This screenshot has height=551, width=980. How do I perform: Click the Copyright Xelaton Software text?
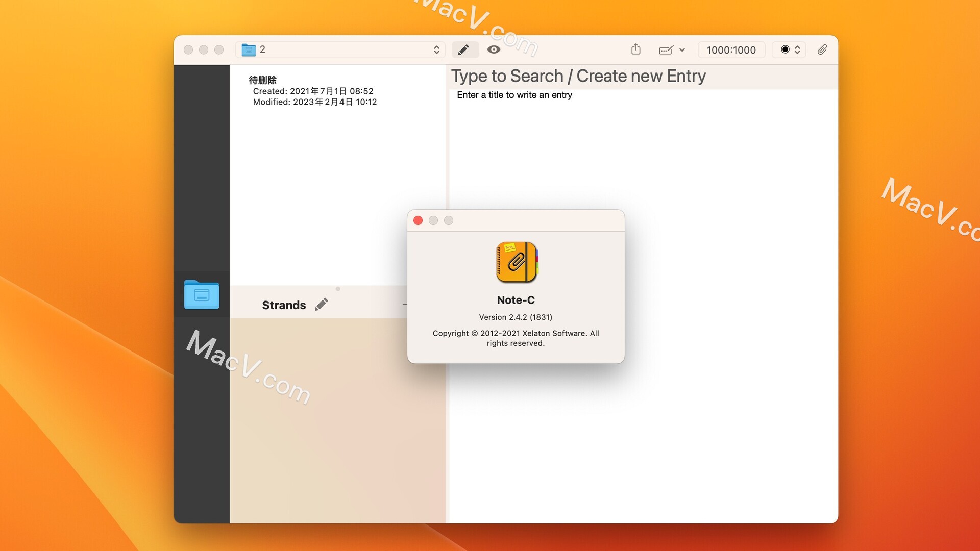click(x=516, y=338)
